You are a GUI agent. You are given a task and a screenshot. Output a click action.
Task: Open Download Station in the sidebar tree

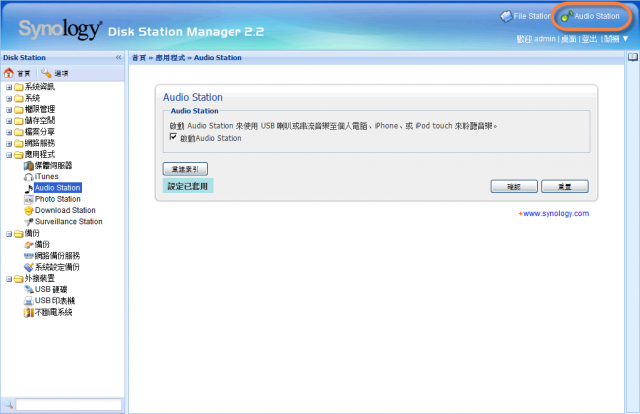pyautogui.click(x=65, y=210)
